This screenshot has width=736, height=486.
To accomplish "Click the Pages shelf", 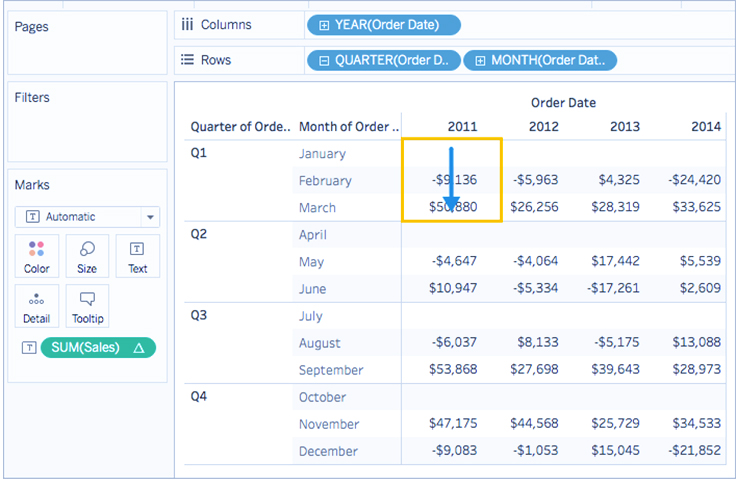I will click(x=87, y=43).
